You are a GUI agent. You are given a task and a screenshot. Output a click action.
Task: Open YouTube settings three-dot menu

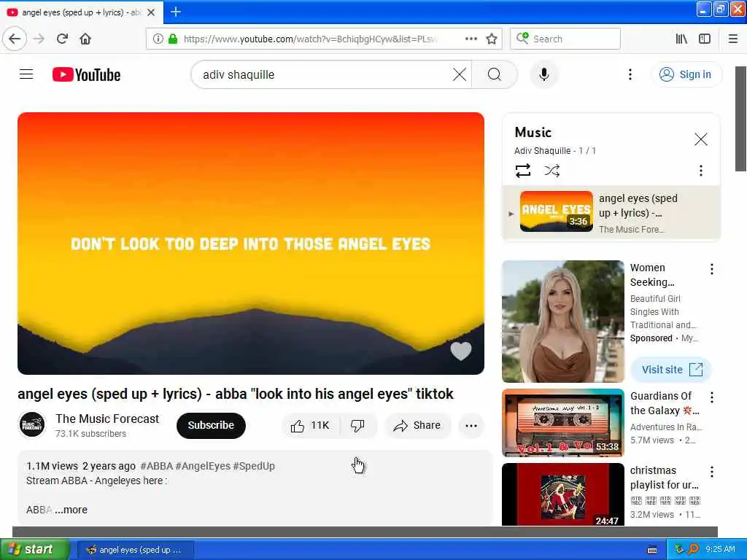(x=630, y=74)
